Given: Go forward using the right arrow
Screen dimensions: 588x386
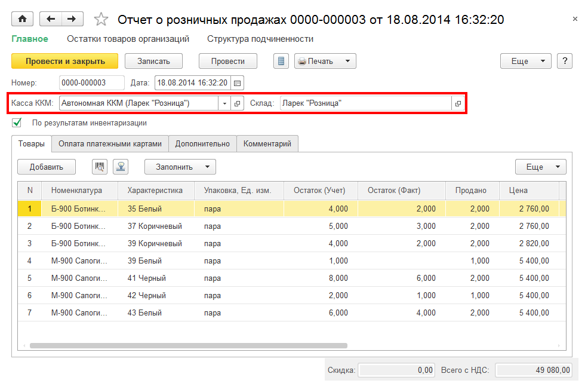Looking at the screenshot, I should tap(72, 19).
